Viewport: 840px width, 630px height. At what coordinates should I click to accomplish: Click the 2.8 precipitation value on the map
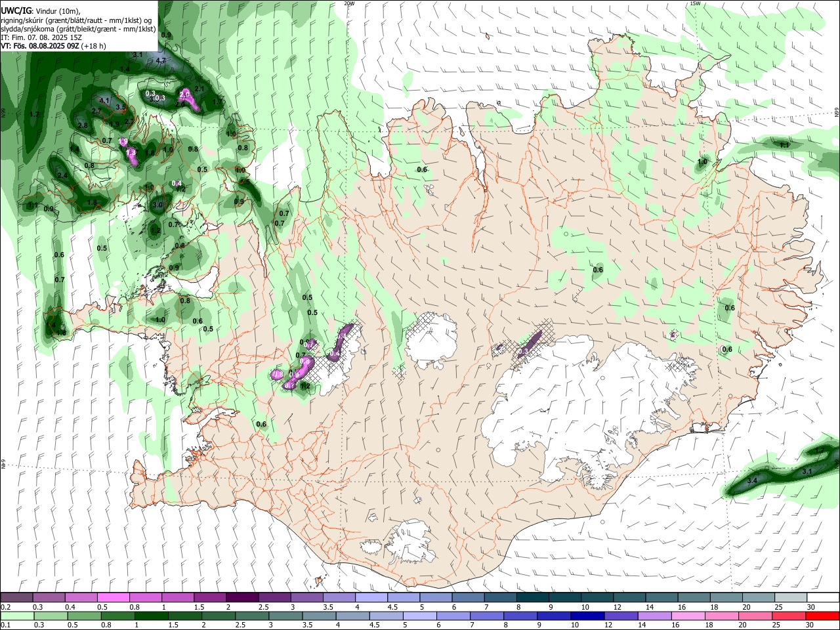83,125
